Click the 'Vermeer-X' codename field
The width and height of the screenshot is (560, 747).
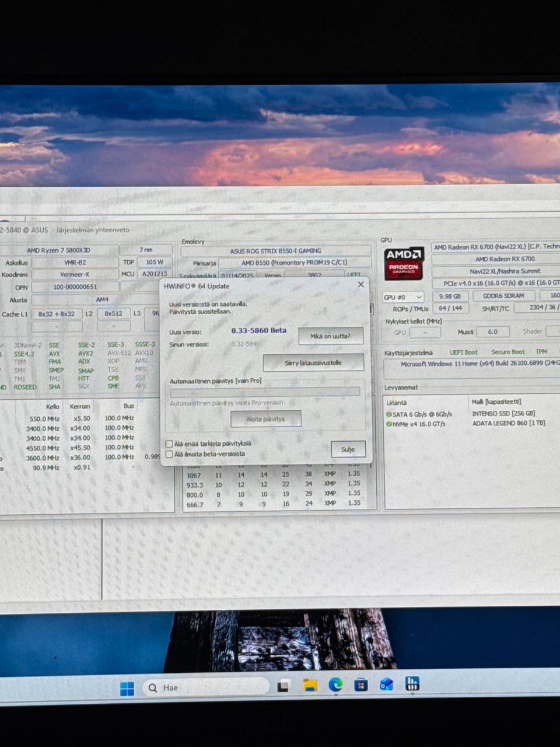tap(75, 275)
